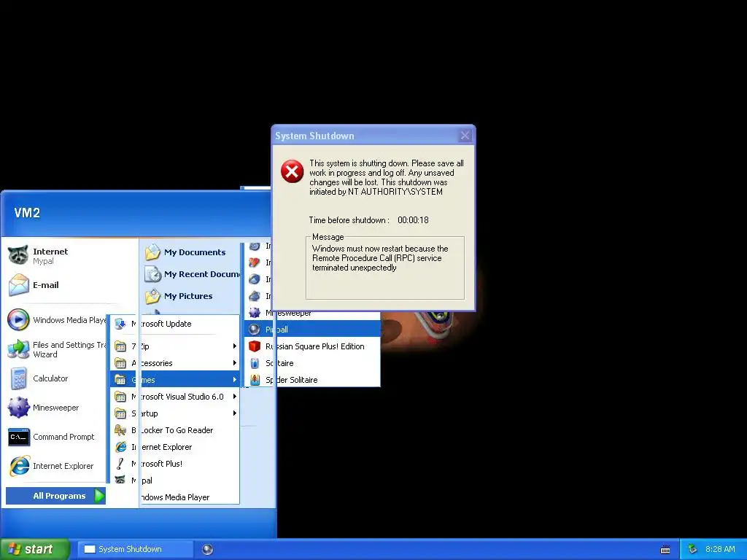Viewport: 747px width, 560px height.
Task: Click Pinball taskbar button icon
Action: [207, 549]
